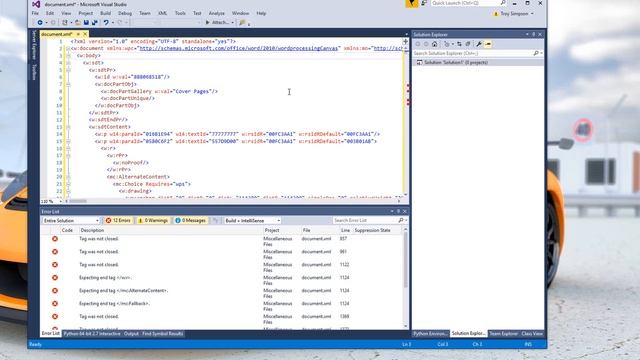This screenshot has width=640, height=360.
Task: Switch to Python 64-bit 2.7 Interactive tab
Action: (92, 334)
